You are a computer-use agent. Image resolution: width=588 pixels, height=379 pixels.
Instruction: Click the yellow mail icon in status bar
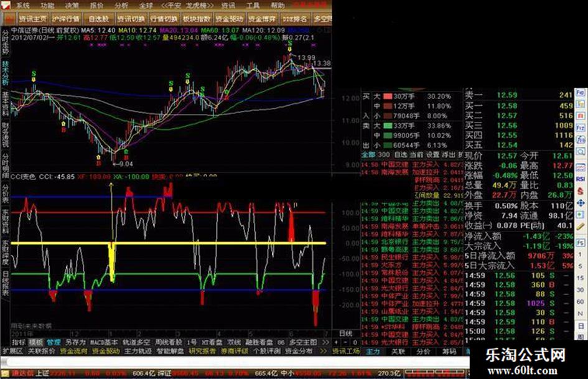[x=5, y=373]
